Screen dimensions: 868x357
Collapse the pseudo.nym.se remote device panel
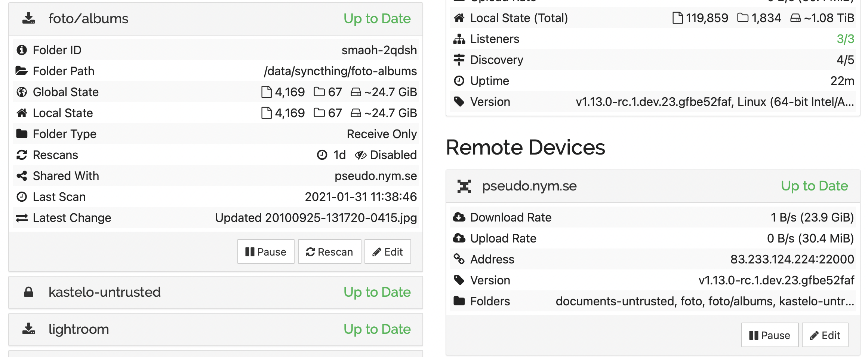pos(653,186)
